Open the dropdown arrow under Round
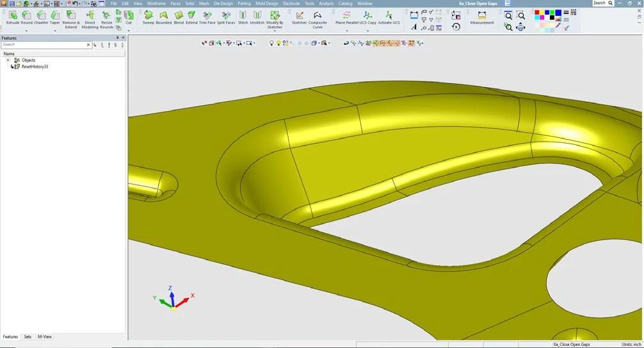 point(27,31)
